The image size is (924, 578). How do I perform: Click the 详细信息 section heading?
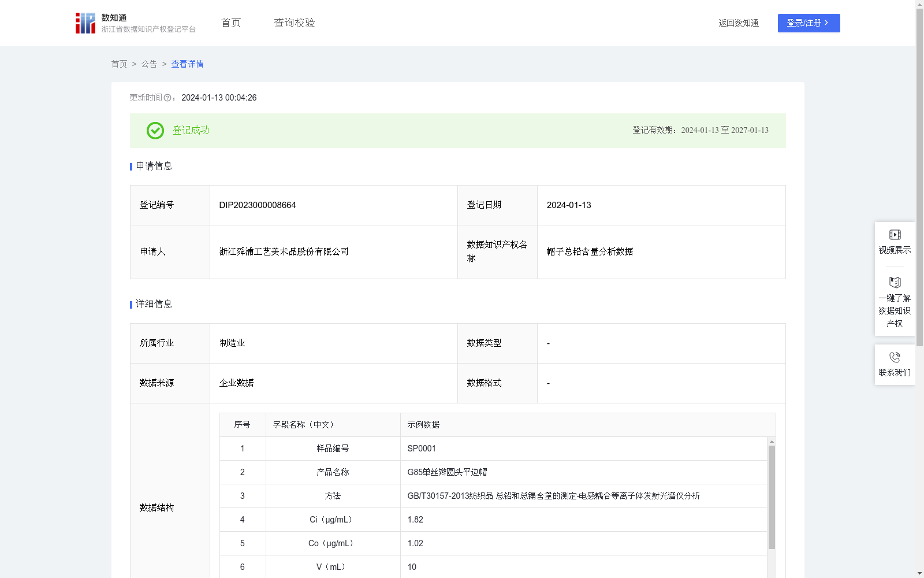[154, 305]
